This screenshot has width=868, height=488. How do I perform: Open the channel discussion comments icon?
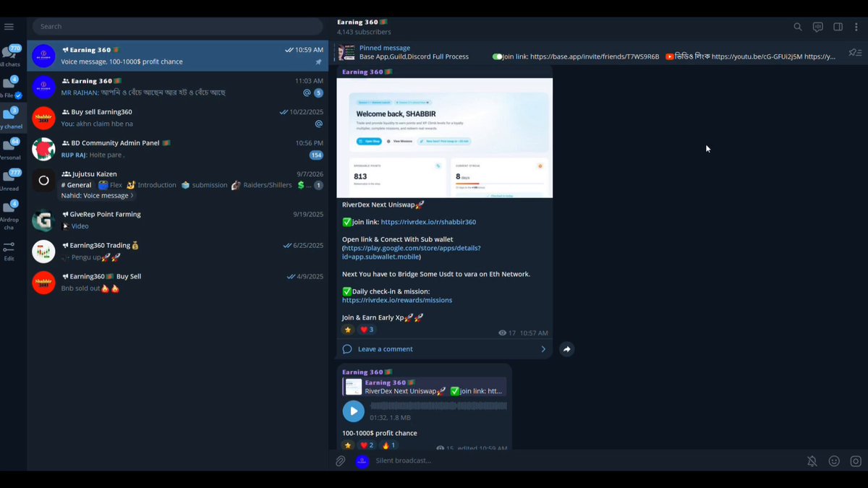pyautogui.click(x=818, y=27)
